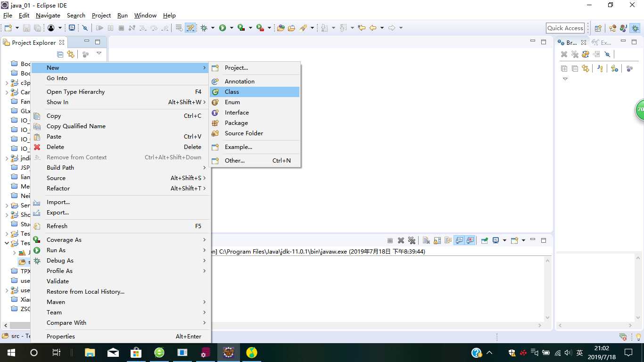
Task: Toggle Skip All Breakpoints in Breakpoints view
Action: click(x=607, y=54)
